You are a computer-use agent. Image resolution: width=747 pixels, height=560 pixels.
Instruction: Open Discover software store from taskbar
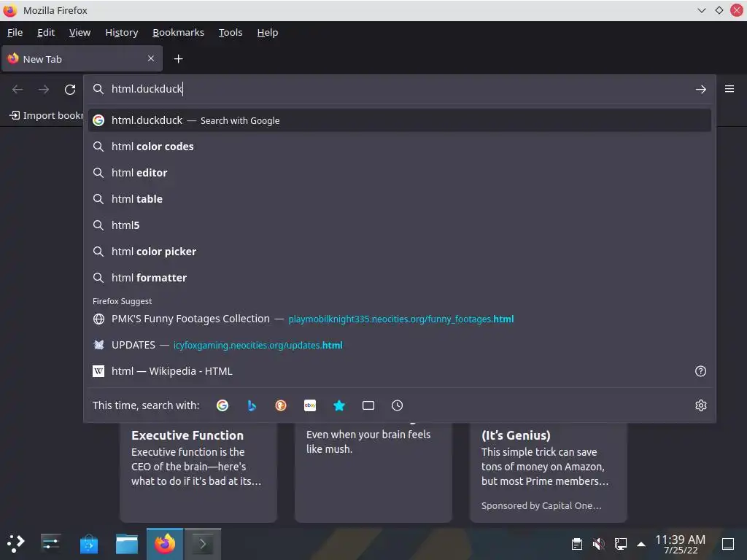[x=88, y=543]
